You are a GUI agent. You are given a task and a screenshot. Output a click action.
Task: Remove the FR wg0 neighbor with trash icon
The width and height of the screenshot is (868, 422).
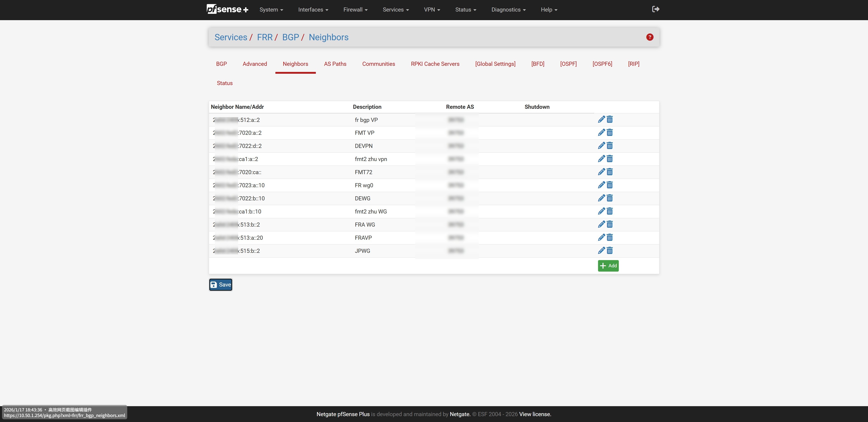pyautogui.click(x=610, y=185)
